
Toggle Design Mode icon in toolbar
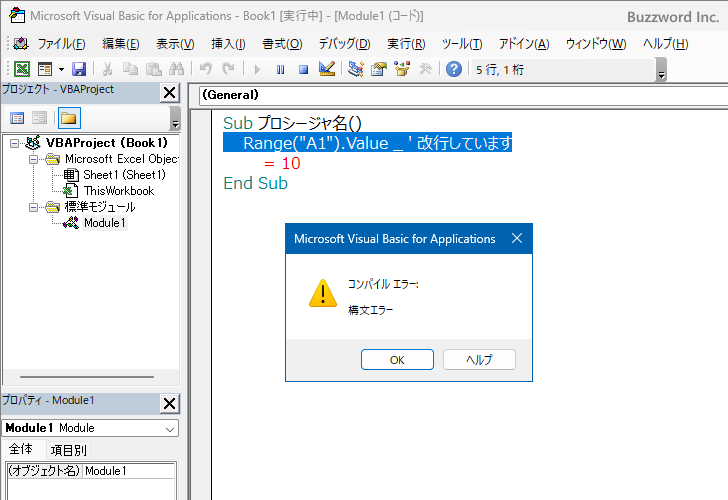[x=327, y=69]
